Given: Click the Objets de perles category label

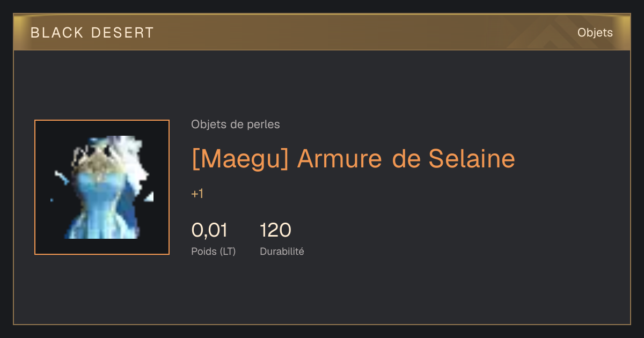Looking at the screenshot, I should (x=236, y=124).
